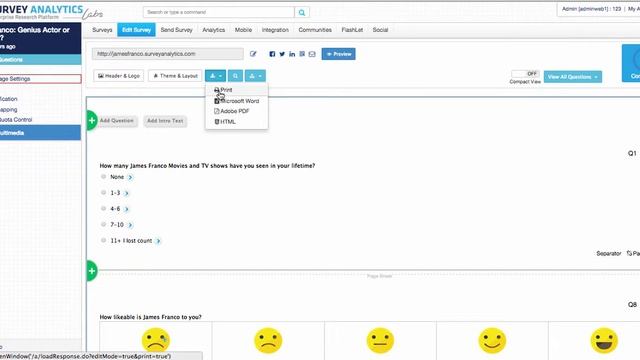Open Page Settings in left sidebar
The image size is (640, 360).
[x=40, y=79]
